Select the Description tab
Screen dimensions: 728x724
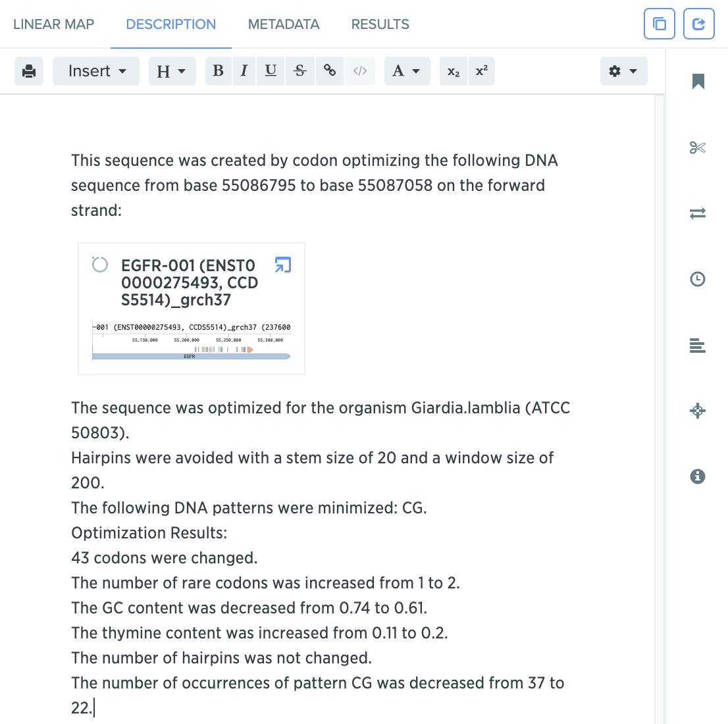(x=171, y=24)
